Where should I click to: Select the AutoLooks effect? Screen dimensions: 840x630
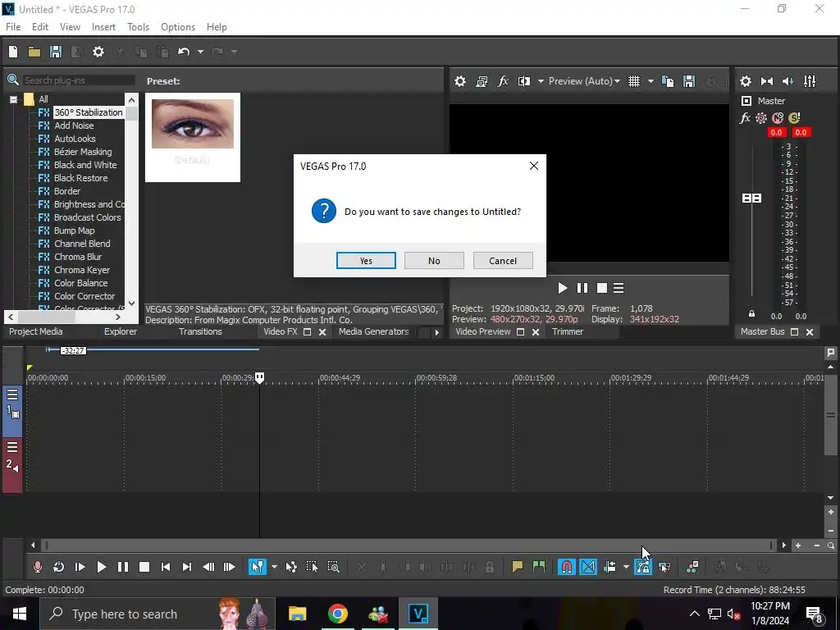pos(75,139)
